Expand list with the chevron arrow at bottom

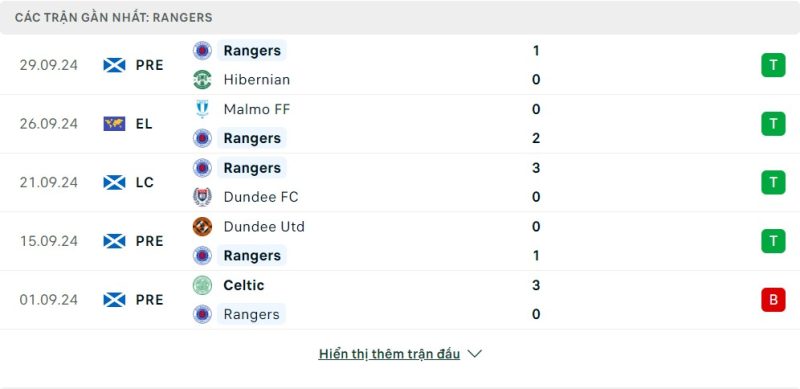(474, 354)
